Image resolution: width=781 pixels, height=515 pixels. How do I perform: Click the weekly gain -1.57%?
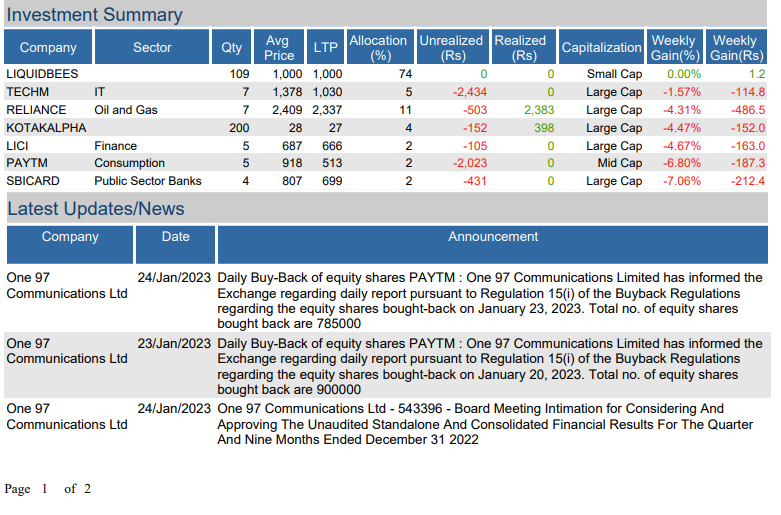click(682, 92)
